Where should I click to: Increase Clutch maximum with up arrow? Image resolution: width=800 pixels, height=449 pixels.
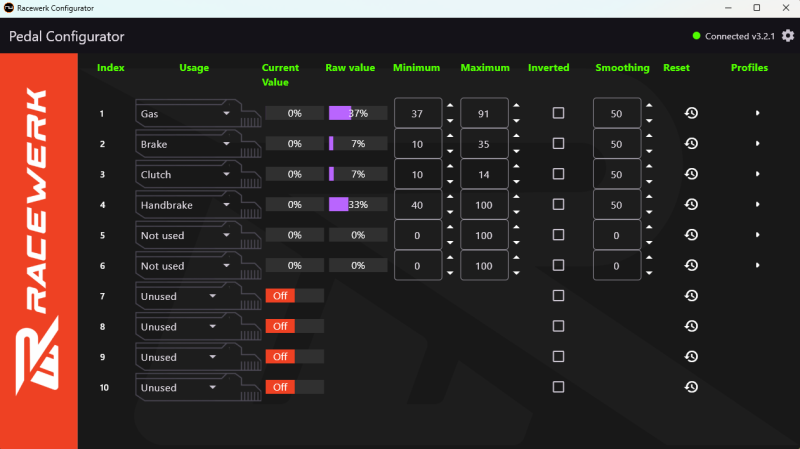(516, 166)
